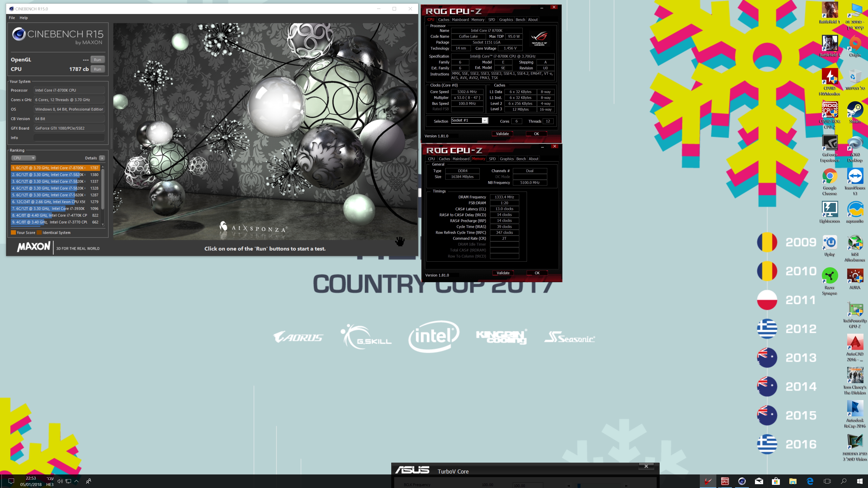Open GeForce Experience shortcut
Viewport: 868px width, 488px height.
pos(829,148)
